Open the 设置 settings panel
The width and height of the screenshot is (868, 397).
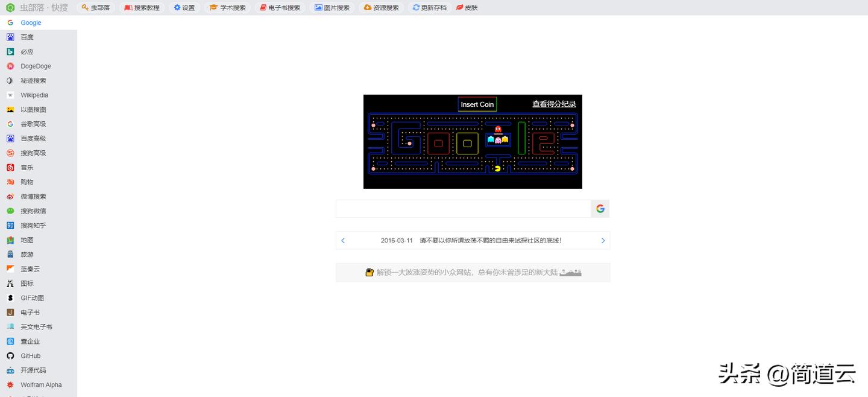[184, 8]
